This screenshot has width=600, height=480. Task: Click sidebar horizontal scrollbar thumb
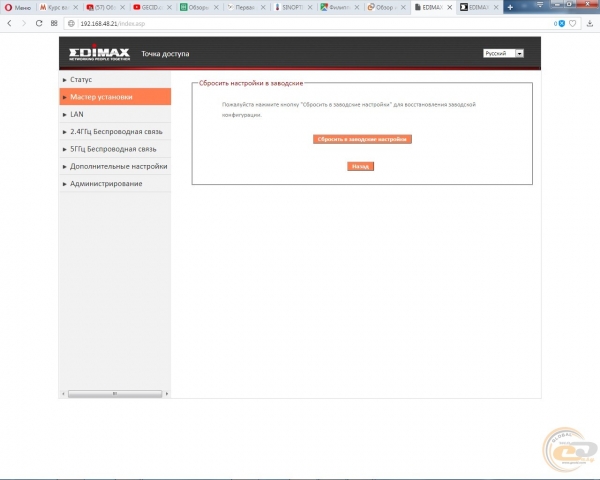[115, 393]
